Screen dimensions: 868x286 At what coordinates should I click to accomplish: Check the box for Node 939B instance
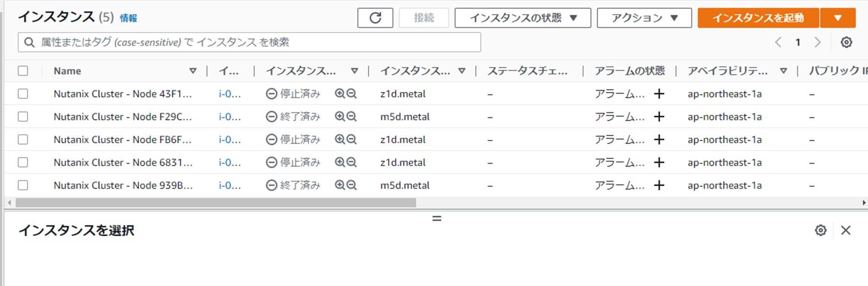click(x=23, y=185)
